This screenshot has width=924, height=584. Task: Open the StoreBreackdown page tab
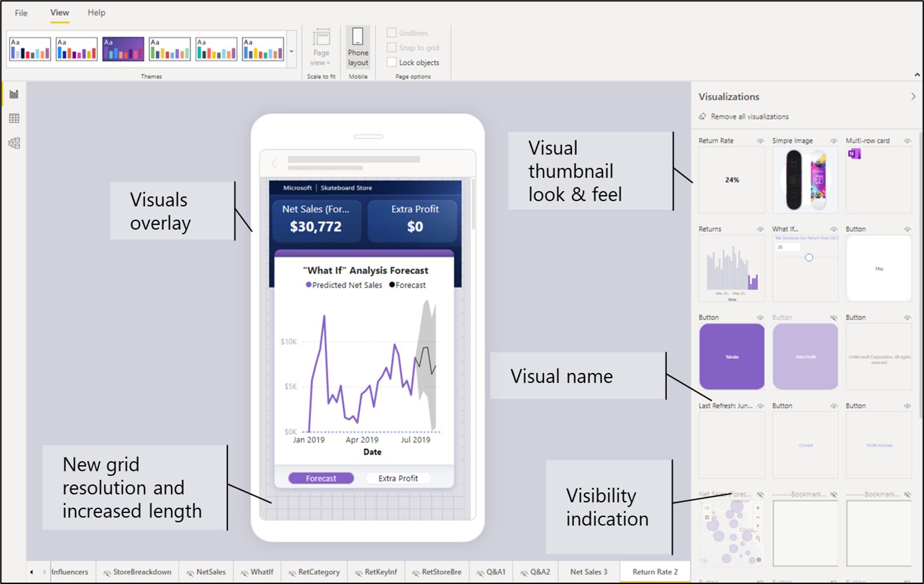[138, 572]
